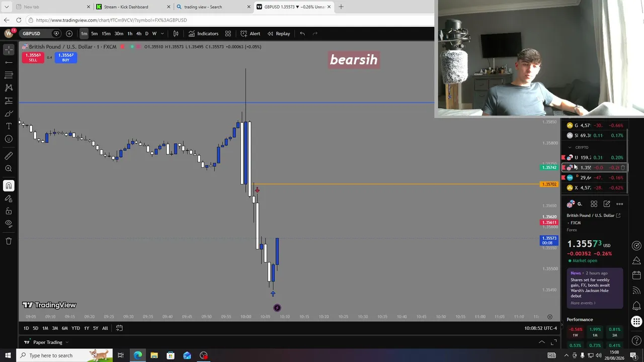Screen dimensions: 644x362
Task: Select the brush drawing tool
Action: pos(9,114)
